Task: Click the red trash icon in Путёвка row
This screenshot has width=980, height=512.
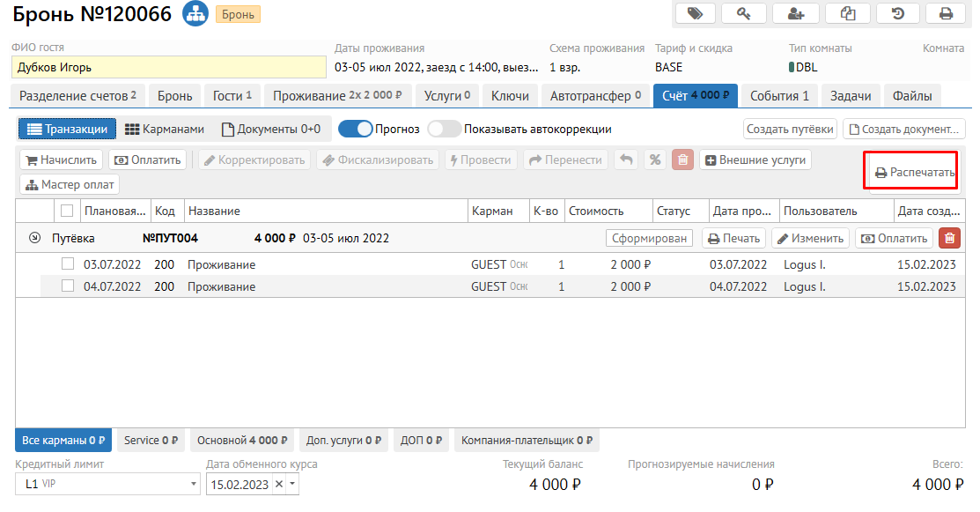Action: pyautogui.click(x=949, y=238)
